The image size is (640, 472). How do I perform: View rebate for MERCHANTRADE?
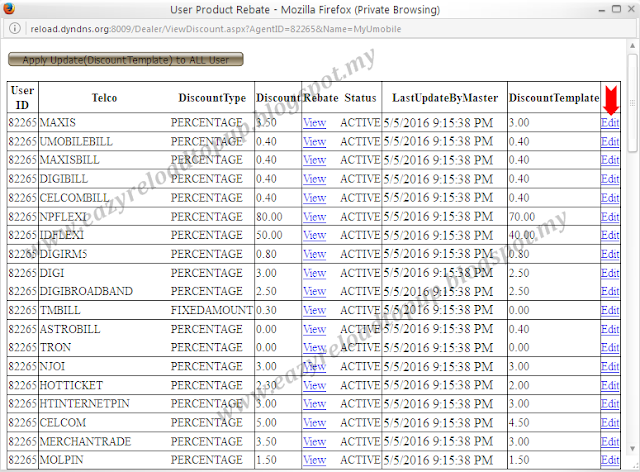click(x=314, y=441)
